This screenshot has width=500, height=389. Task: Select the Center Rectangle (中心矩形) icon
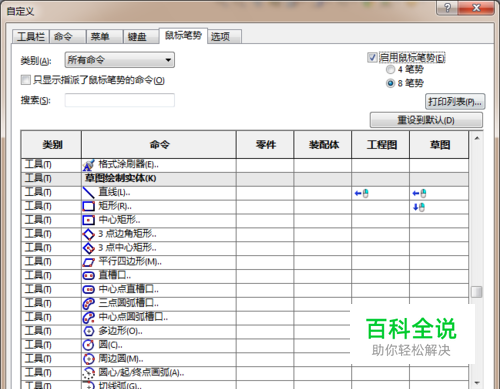click(88, 220)
